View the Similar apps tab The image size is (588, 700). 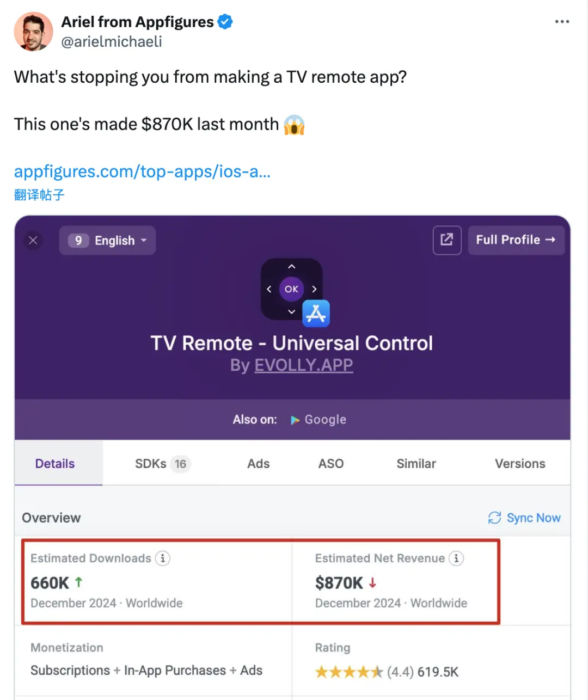coord(416,464)
